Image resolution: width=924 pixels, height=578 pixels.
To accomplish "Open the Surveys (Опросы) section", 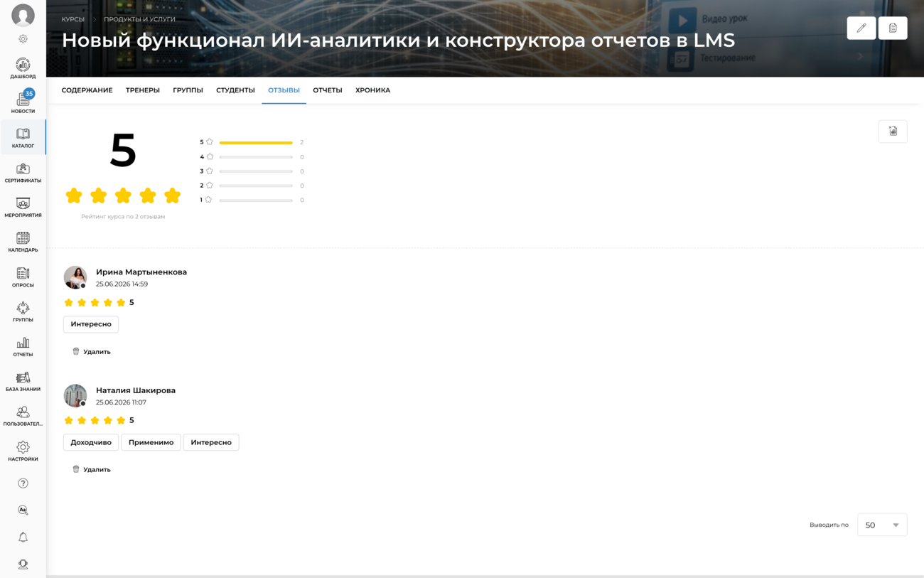I will (23, 277).
